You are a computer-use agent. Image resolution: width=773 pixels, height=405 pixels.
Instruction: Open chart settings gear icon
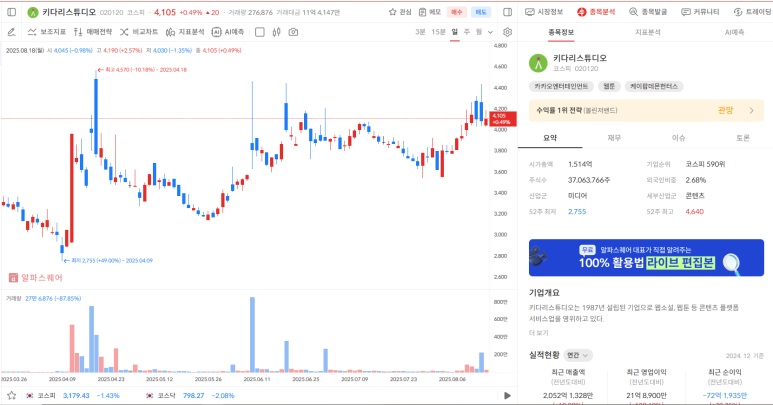point(507,32)
